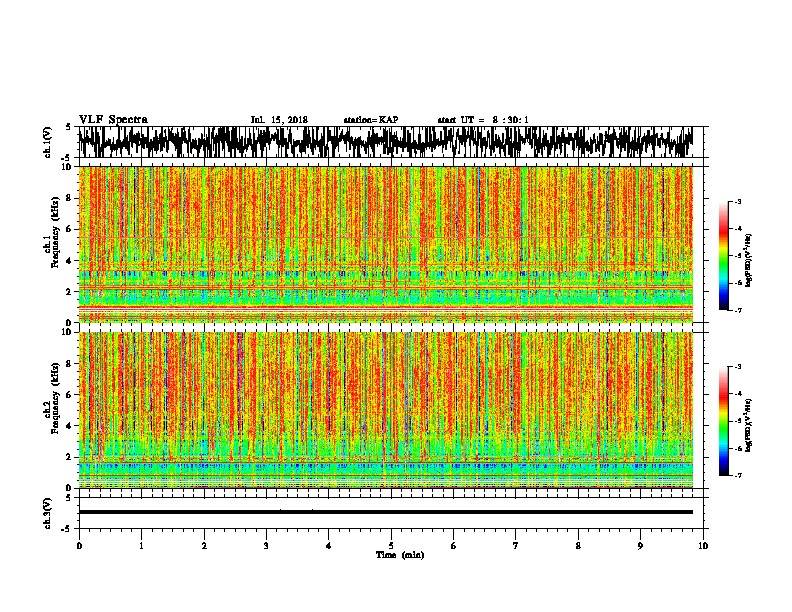This screenshot has height=612, width=792.
Task: Click time axis tick label "8"
Action: [x=578, y=546]
